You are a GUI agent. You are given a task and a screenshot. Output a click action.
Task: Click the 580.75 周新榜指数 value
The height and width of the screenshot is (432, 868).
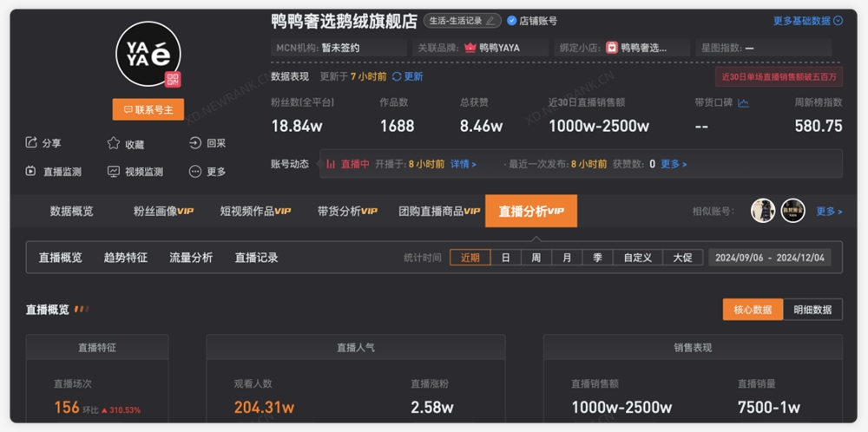click(x=819, y=126)
